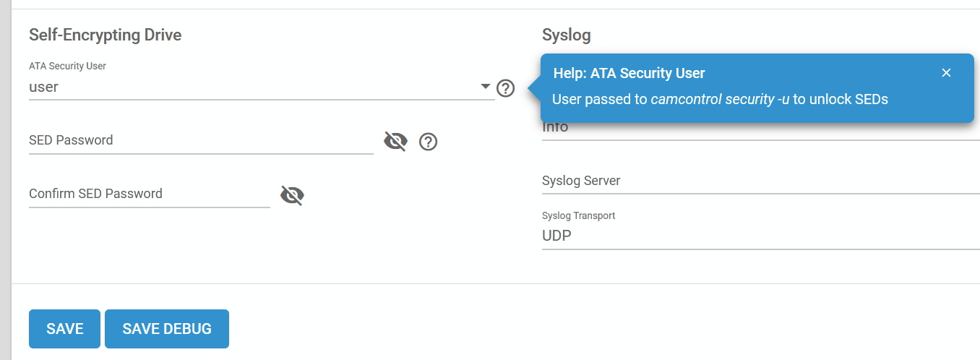This screenshot has width=980, height=360.
Task: Select the Self-Encrypting Drive section heading
Action: [x=106, y=35]
